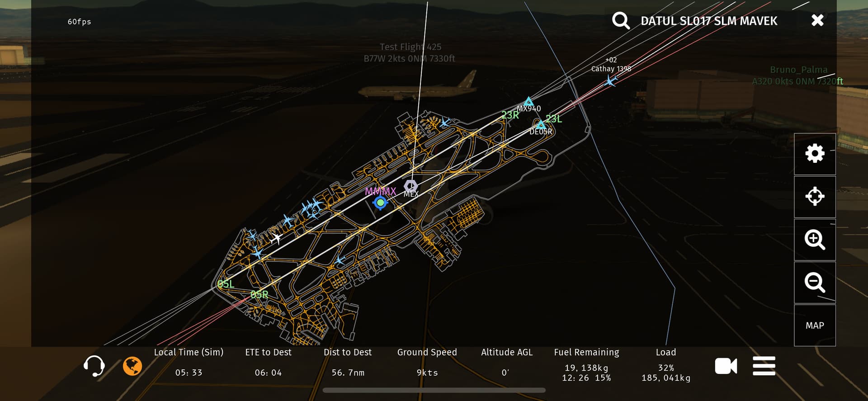
Task: Close the map with the X
Action: pyautogui.click(x=817, y=20)
